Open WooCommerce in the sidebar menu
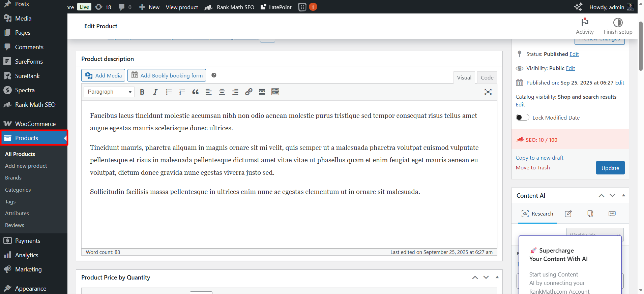Viewport: 644px width, 294px height. point(35,124)
